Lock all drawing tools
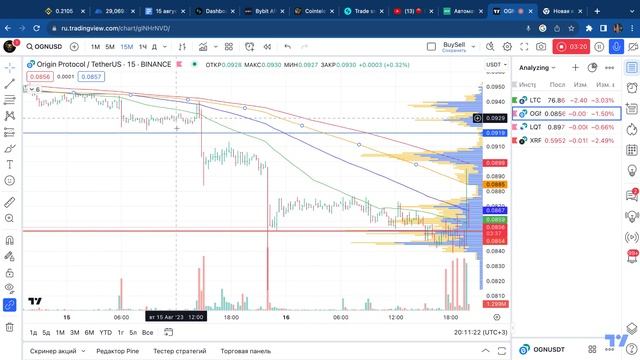 (10, 273)
